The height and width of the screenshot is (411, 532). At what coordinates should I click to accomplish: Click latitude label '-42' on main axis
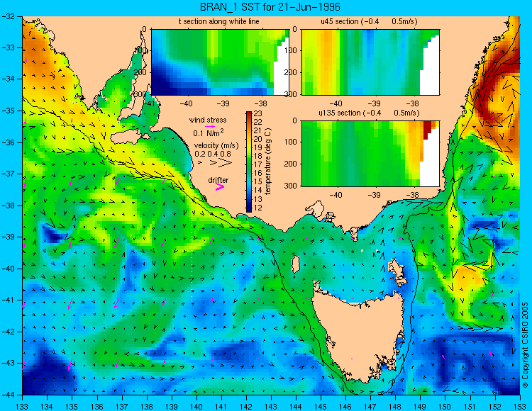[8, 332]
